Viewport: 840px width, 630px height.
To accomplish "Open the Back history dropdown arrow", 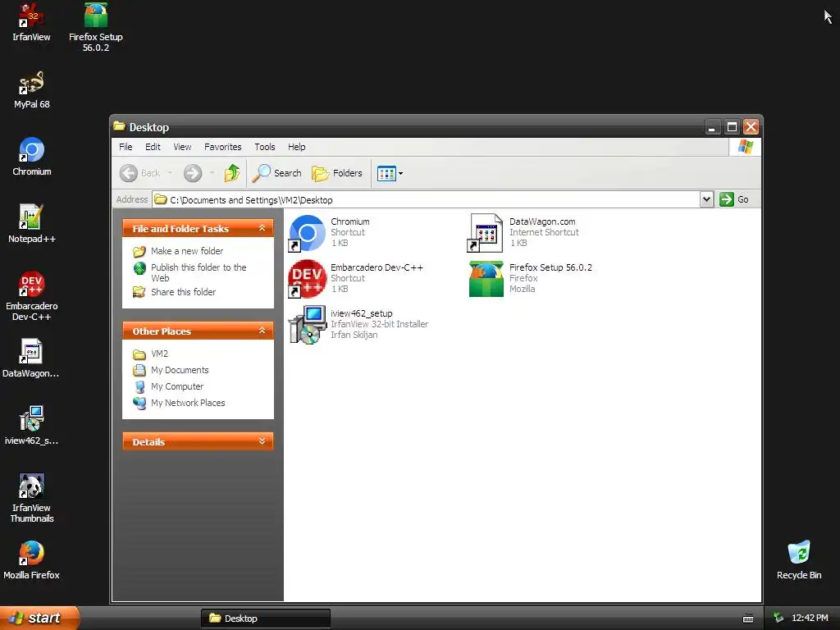I will point(170,173).
